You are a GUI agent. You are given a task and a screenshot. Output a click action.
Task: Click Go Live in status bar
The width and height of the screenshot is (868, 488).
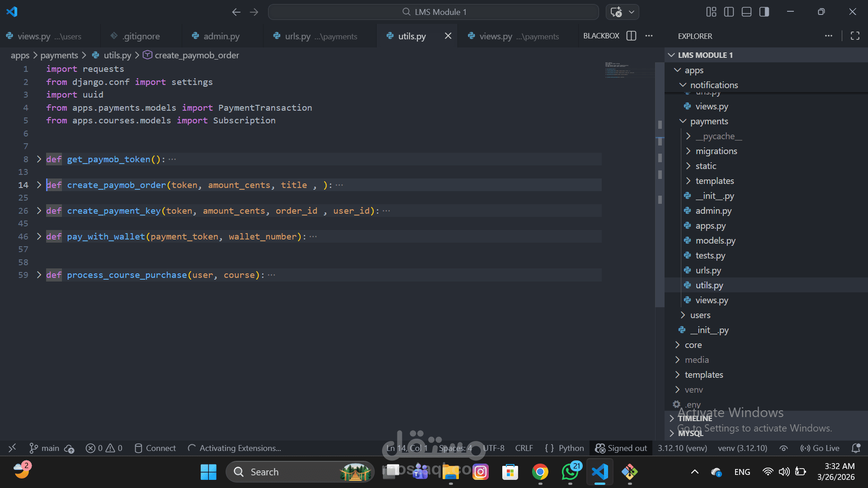tap(820, 448)
